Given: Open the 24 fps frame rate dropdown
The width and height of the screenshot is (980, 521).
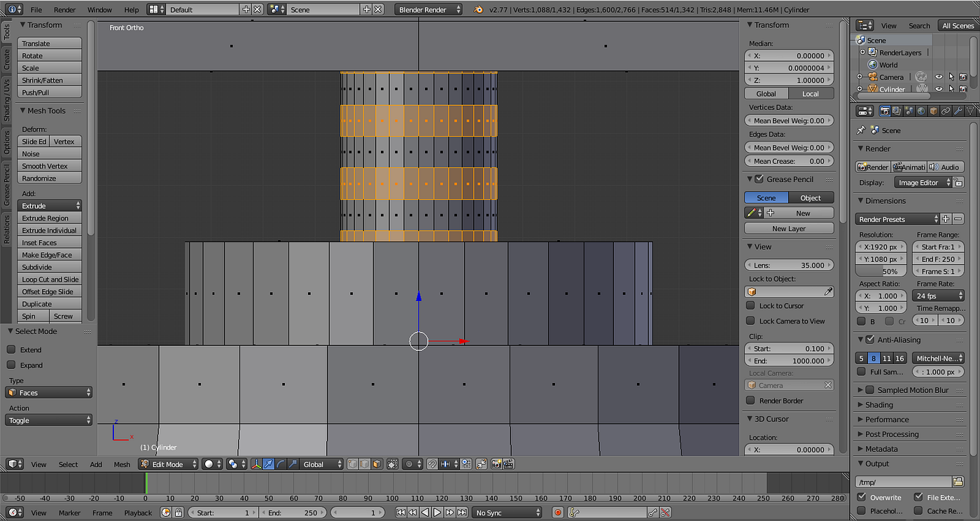Looking at the screenshot, I should pyautogui.click(x=938, y=296).
